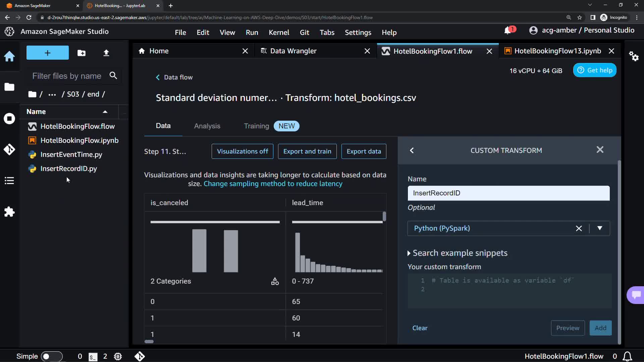This screenshot has height=362, width=644.
Task: Open the Git sidebar panel icon
Action: (9, 149)
